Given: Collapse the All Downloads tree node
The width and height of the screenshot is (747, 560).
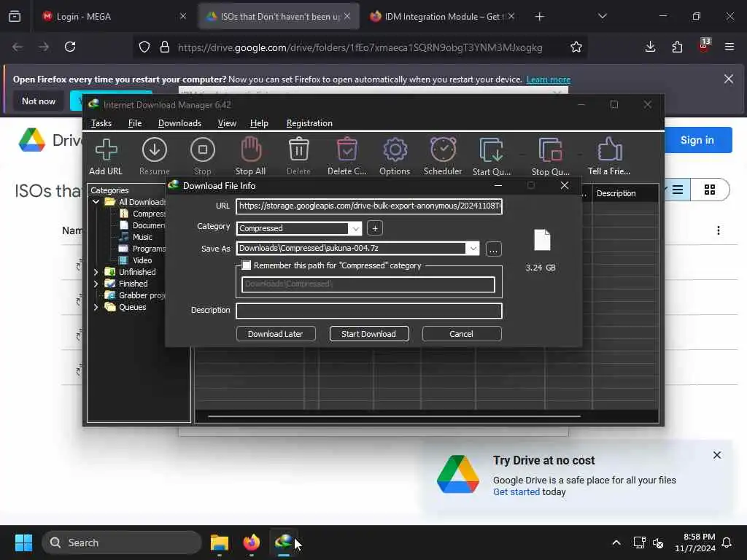Looking at the screenshot, I should 96,202.
